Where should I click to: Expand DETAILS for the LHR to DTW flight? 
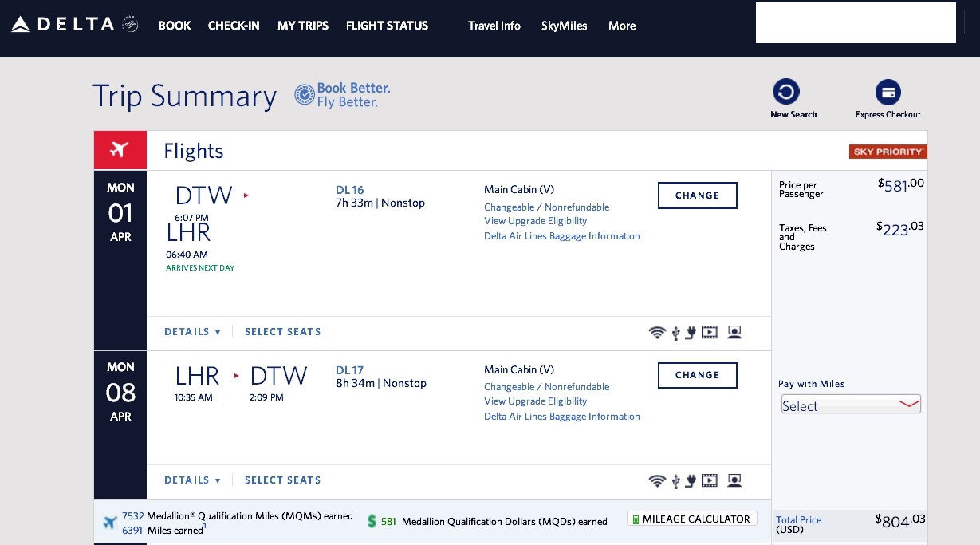pyautogui.click(x=191, y=480)
